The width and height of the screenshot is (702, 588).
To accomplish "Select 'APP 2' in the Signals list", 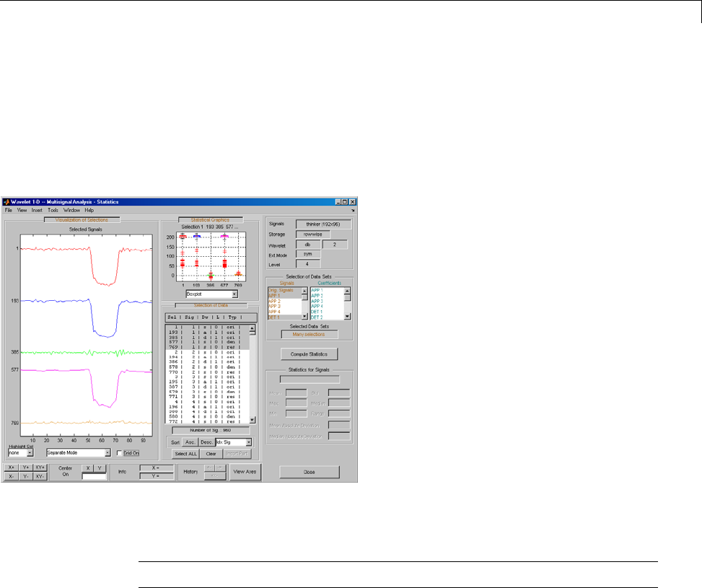I will 285,301.
